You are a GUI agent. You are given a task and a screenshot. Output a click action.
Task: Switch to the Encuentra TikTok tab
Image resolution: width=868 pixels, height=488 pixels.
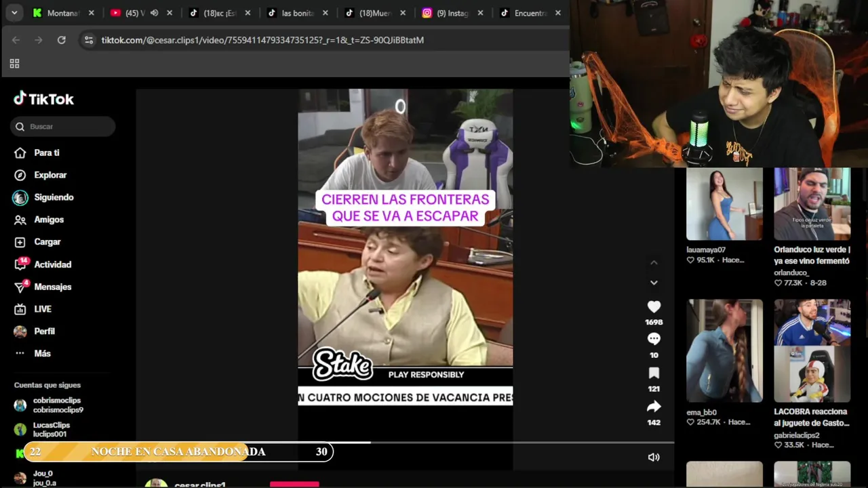[531, 13]
